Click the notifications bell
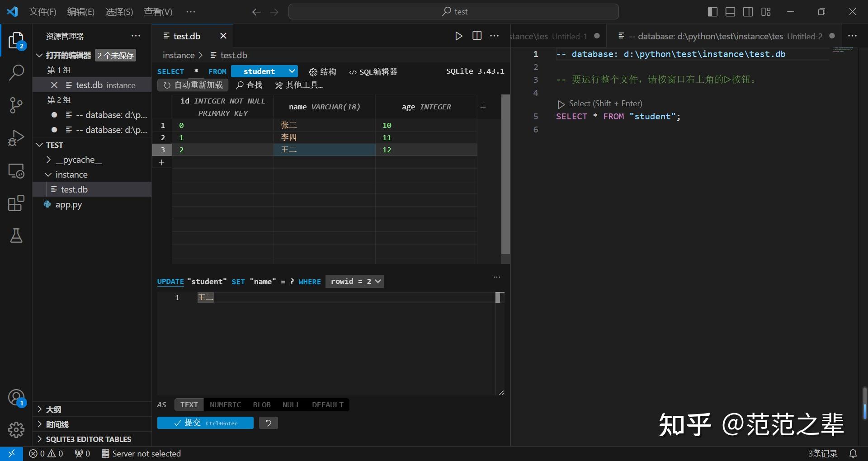 (x=854, y=453)
